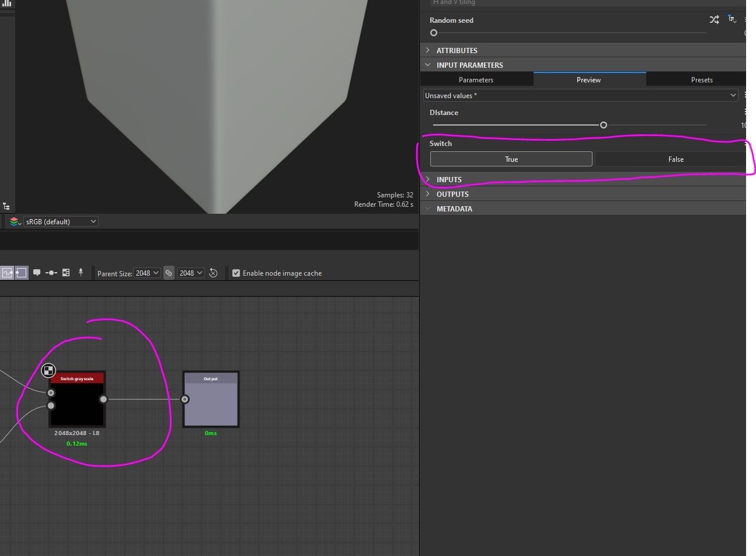Expand the ATTRIBUTES section
Screen dimensions: 756x556
click(x=457, y=50)
